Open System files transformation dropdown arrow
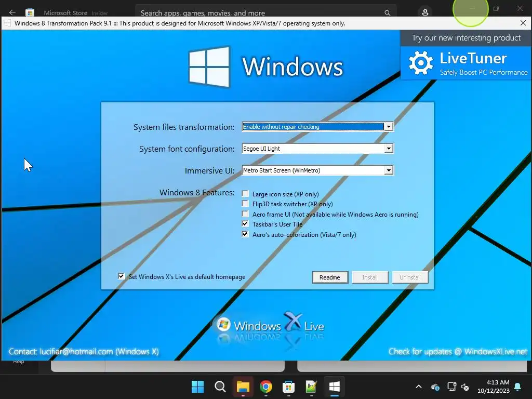Viewport: 532px width, 399px height. 389,127
